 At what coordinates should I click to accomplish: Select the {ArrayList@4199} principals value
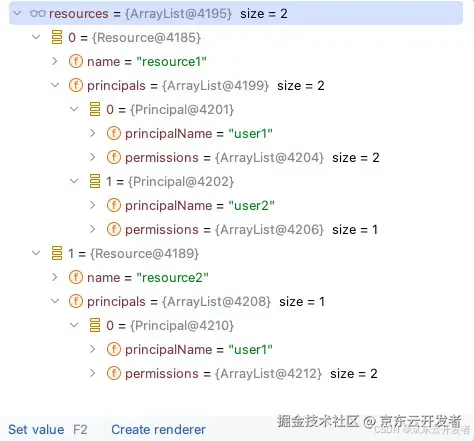pos(215,86)
